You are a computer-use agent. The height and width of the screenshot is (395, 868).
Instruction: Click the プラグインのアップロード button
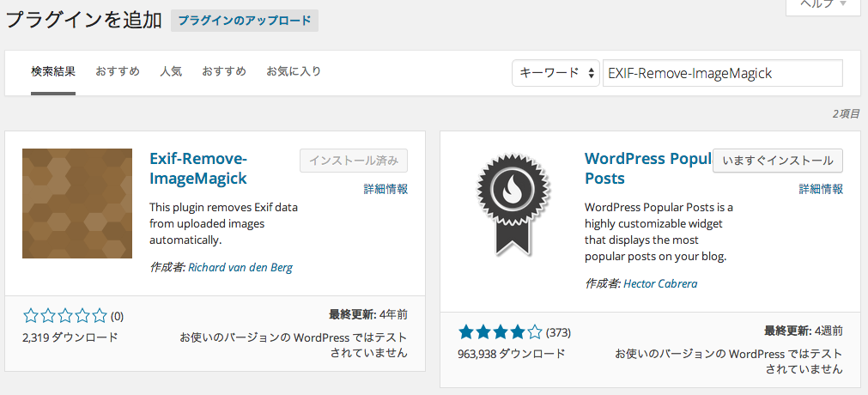pyautogui.click(x=244, y=21)
